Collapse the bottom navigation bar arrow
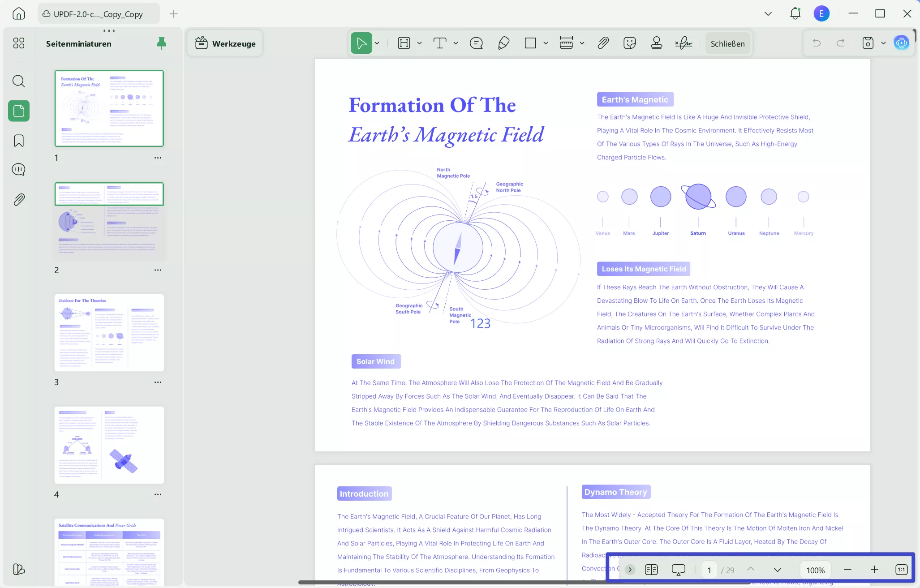This screenshot has width=920, height=588. pyautogui.click(x=630, y=570)
